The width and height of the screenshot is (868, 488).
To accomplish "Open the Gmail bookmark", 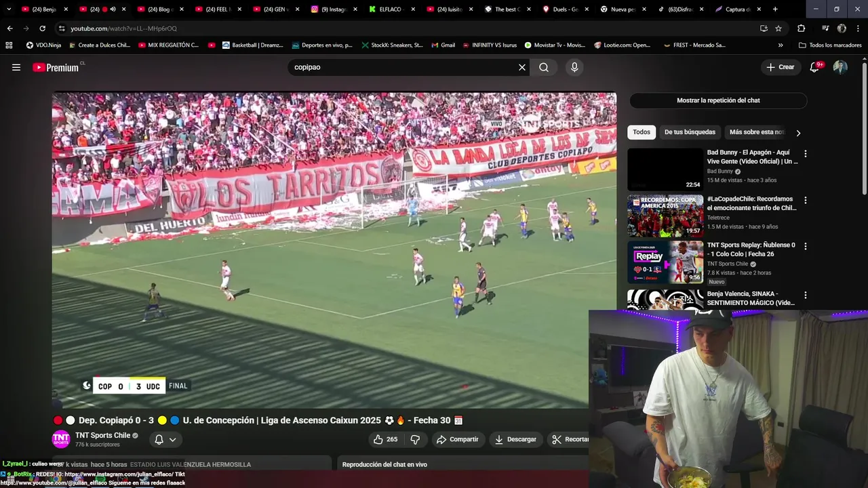I will [x=443, y=45].
